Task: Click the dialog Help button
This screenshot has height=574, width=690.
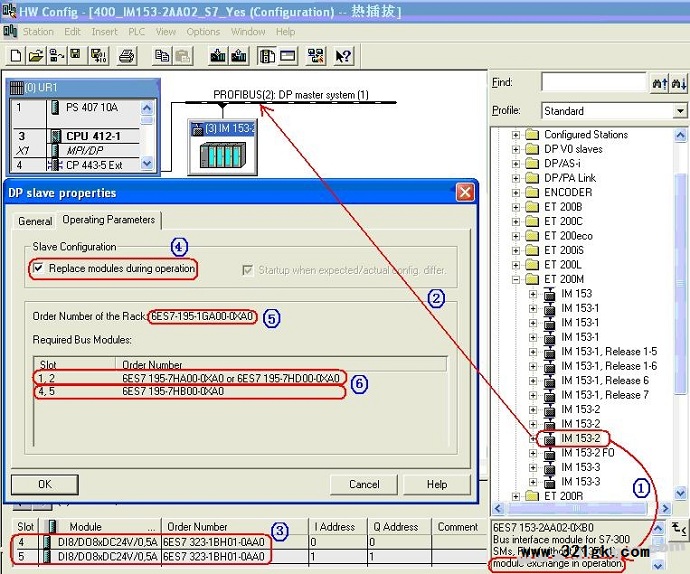Action: (437, 484)
